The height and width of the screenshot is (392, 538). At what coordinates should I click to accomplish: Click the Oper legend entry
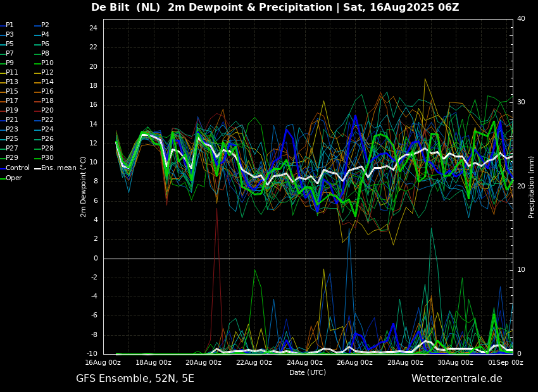(x=13, y=178)
